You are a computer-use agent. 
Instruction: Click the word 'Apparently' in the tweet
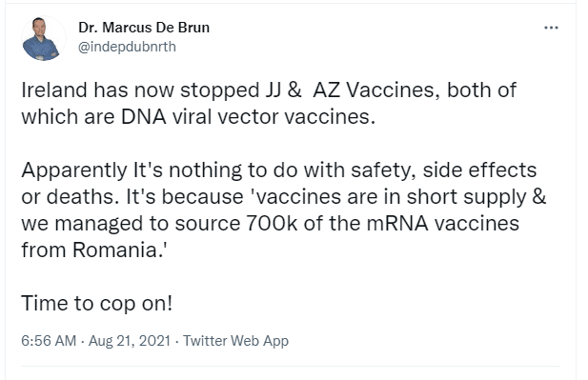tap(74, 170)
